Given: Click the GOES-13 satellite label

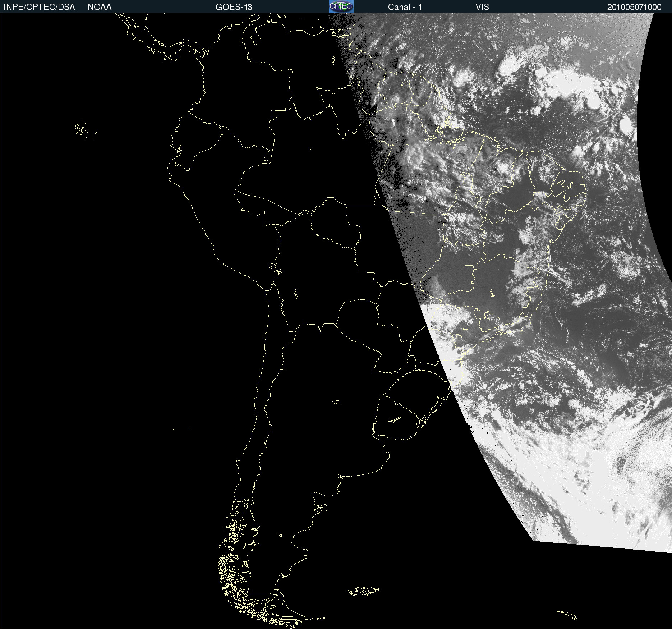Looking at the screenshot, I should (234, 7).
